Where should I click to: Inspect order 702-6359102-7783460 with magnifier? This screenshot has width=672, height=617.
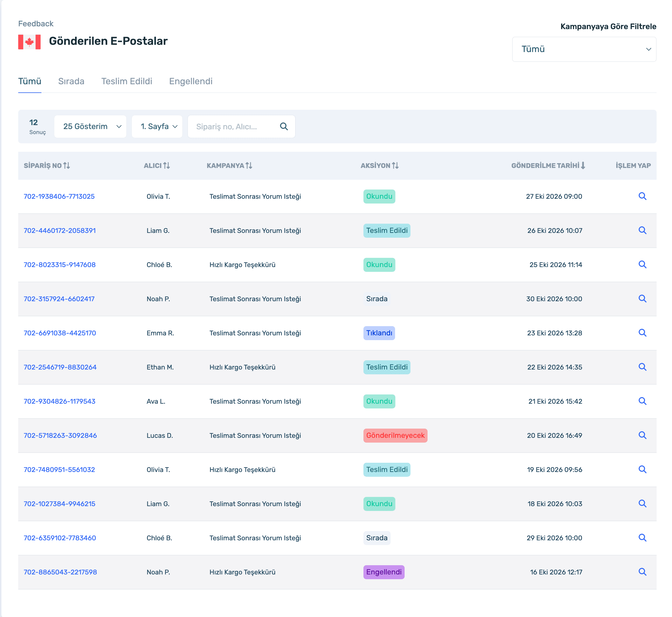[642, 538]
